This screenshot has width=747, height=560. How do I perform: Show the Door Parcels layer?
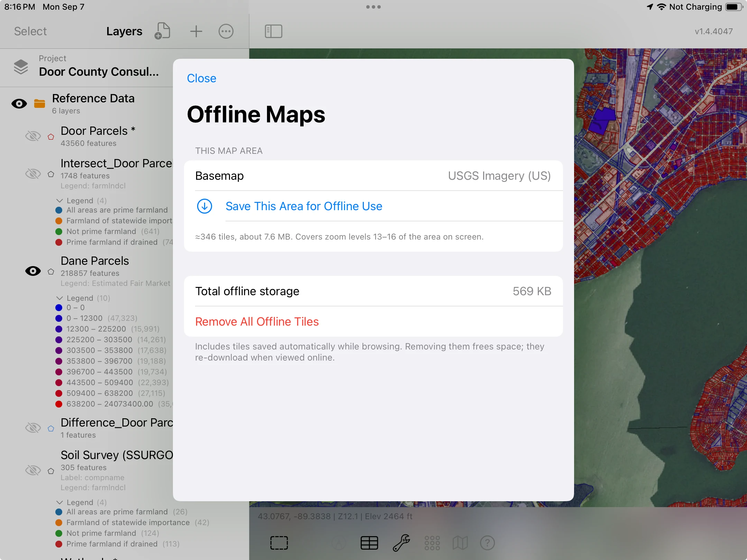pos(33,136)
